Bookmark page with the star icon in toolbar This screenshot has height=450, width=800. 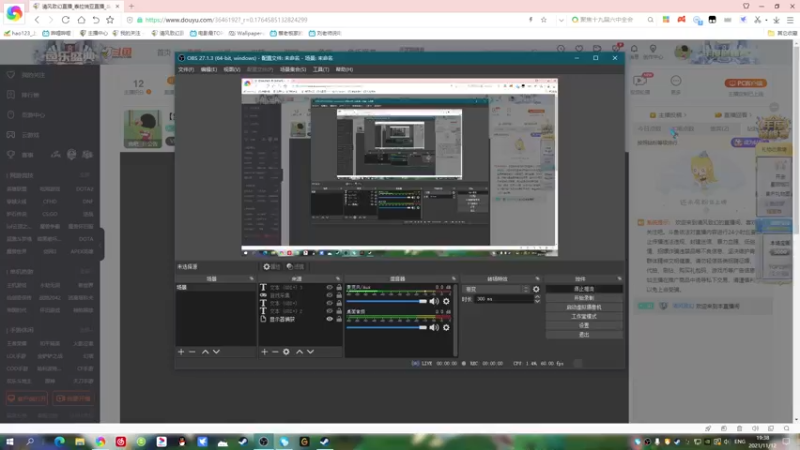[x=110, y=20]
